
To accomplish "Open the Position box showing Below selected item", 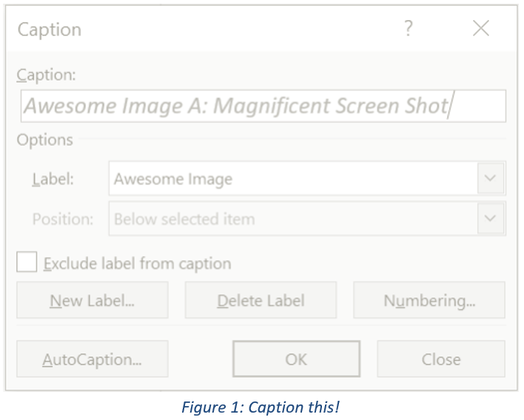I will [x=293, y=220].
